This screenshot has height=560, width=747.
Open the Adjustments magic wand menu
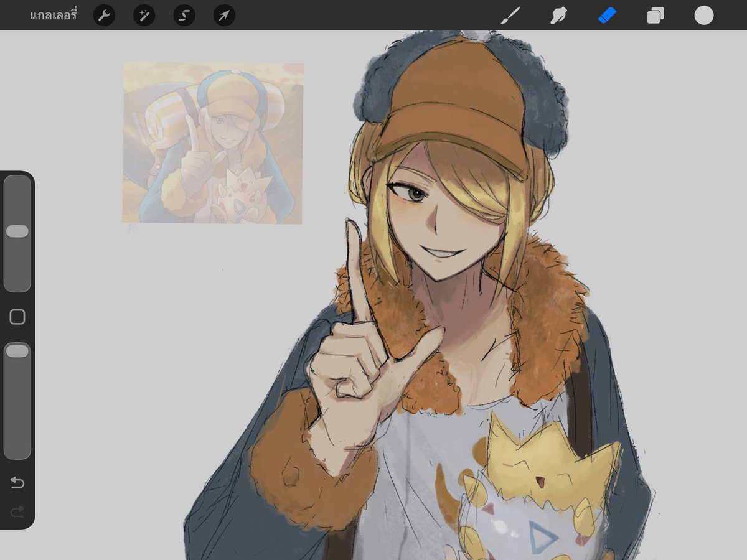coord(144,15)
